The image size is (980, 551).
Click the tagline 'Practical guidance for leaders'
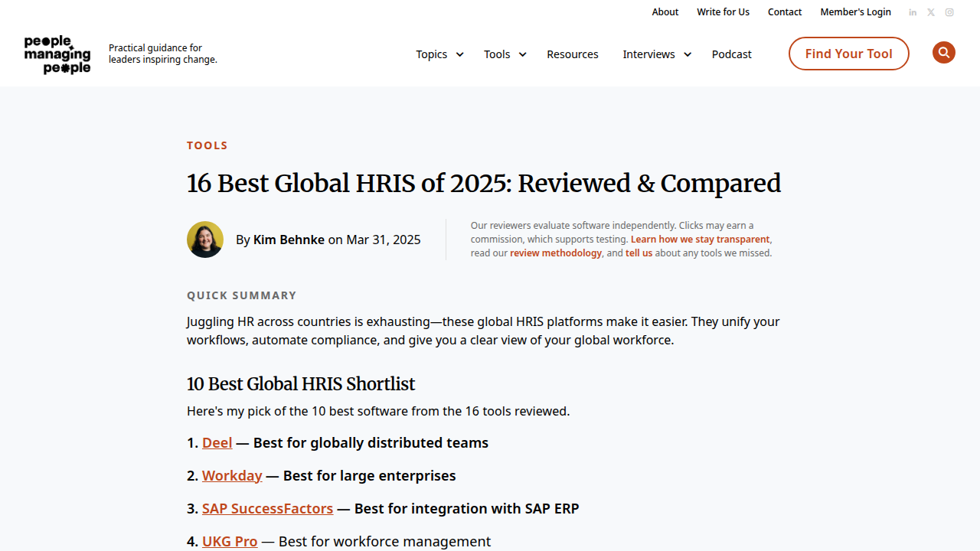coord(163,54)
